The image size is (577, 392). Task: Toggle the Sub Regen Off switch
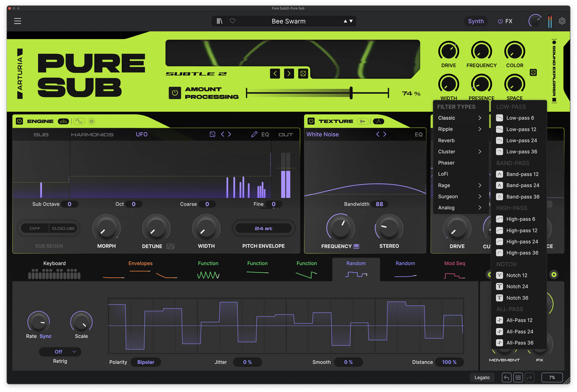point(35,228)
